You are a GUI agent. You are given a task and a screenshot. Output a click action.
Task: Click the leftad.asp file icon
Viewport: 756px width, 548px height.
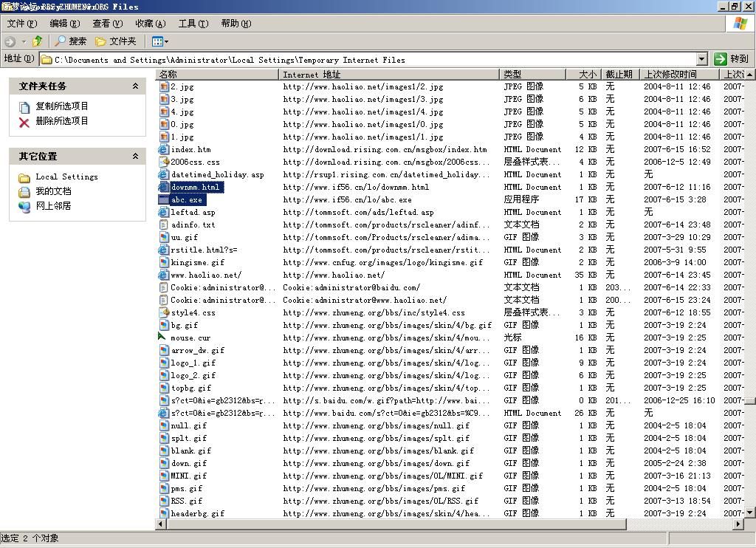click(x=164, y=212)
